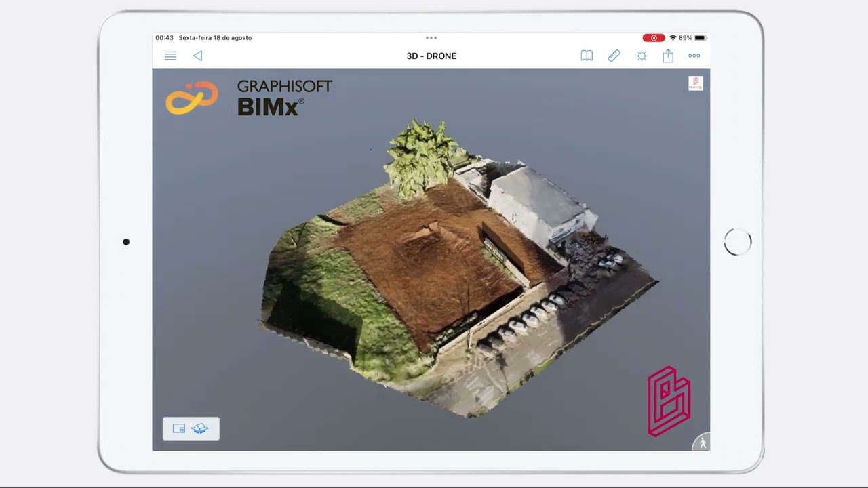Go back with the triangle arrow

tap(197, 56)
